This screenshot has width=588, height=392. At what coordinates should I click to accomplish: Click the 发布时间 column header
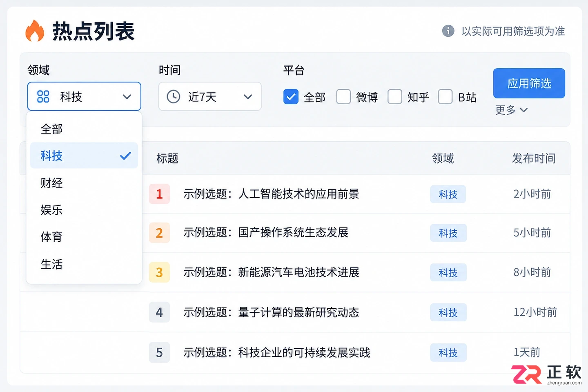coord(534,158)
